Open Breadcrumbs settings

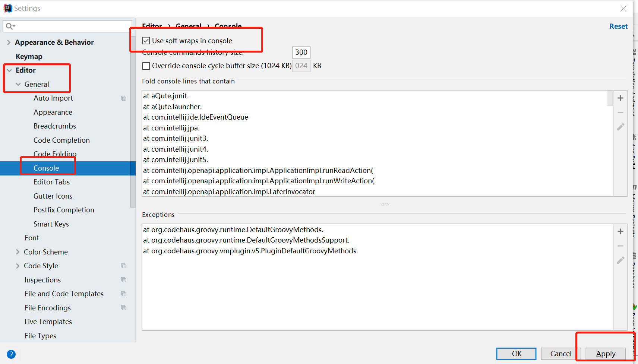[x=55, y=126]
